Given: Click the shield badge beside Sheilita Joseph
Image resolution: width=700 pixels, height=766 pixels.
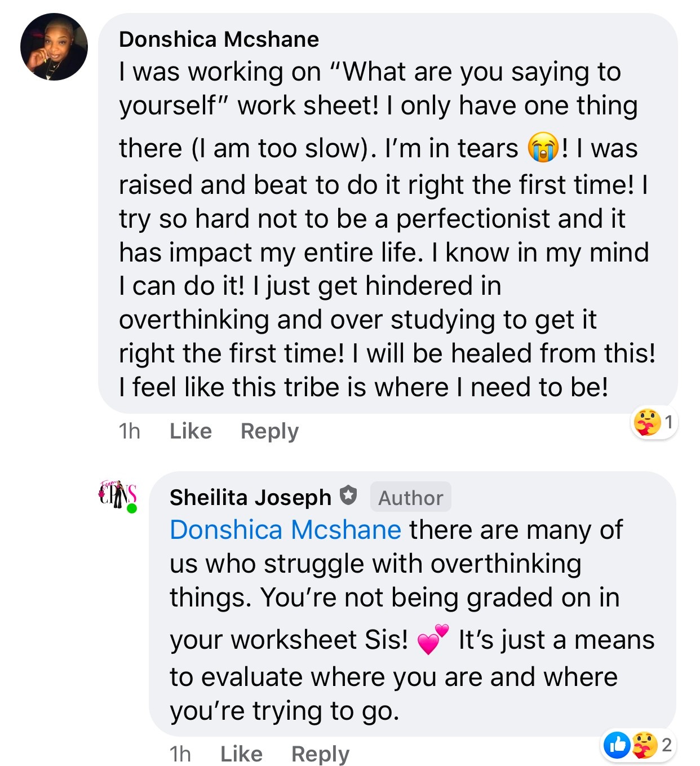Looking at the screenshot, I should click(x=349, y=495).
